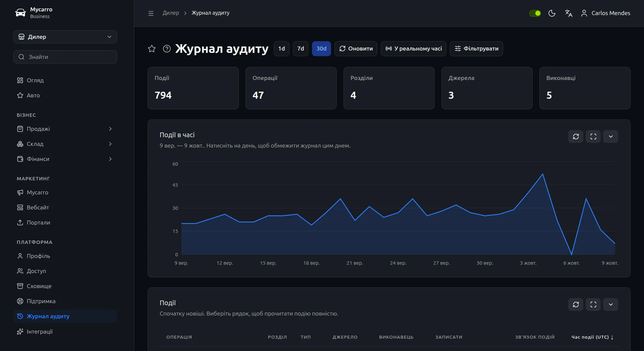Open the help question mark icon
Screen dimensions: 644x351
(167, 49)
